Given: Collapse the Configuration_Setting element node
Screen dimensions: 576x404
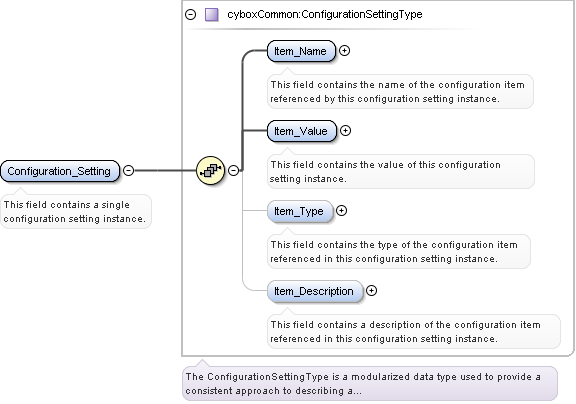Looking at the screenshot, I should click(128, 170).
